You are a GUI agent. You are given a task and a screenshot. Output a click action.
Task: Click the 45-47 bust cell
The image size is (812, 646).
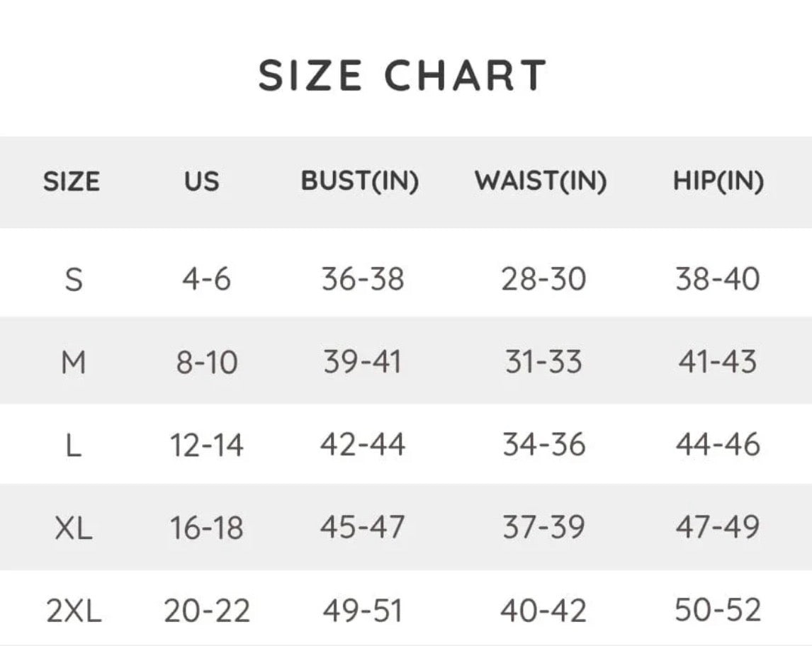pos(362,528)
